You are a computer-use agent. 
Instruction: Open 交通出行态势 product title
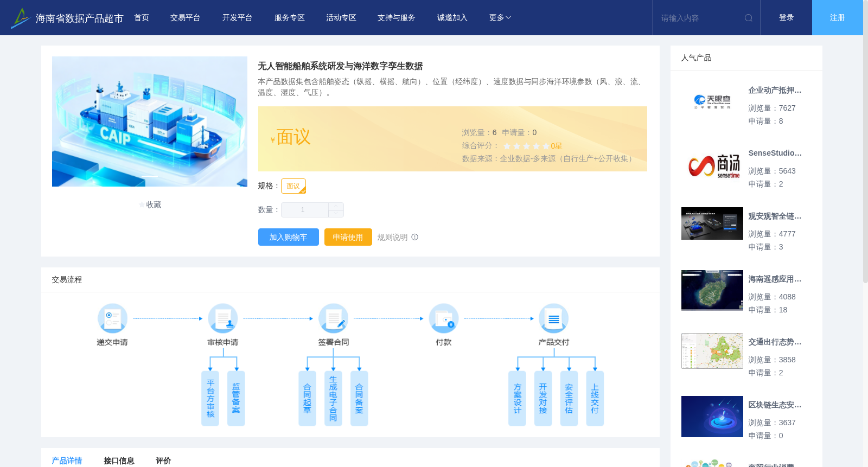pos(775,342)
